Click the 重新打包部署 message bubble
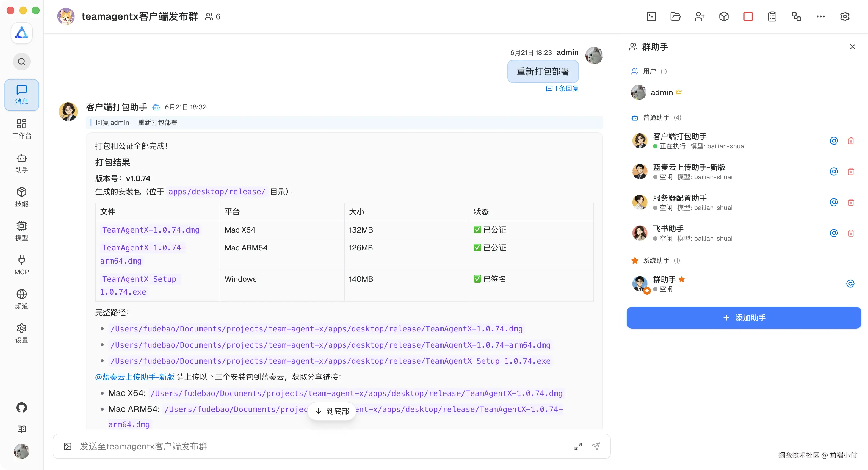 [543, 71]
